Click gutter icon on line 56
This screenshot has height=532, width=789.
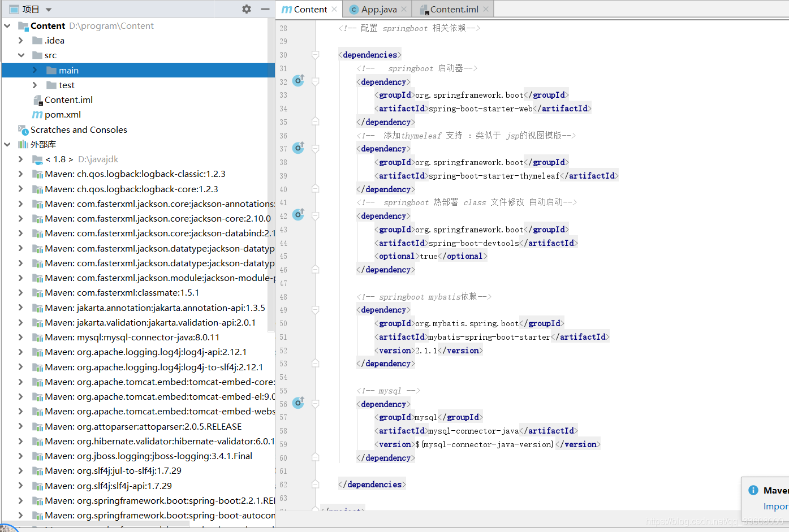click(x=298, y=403)
